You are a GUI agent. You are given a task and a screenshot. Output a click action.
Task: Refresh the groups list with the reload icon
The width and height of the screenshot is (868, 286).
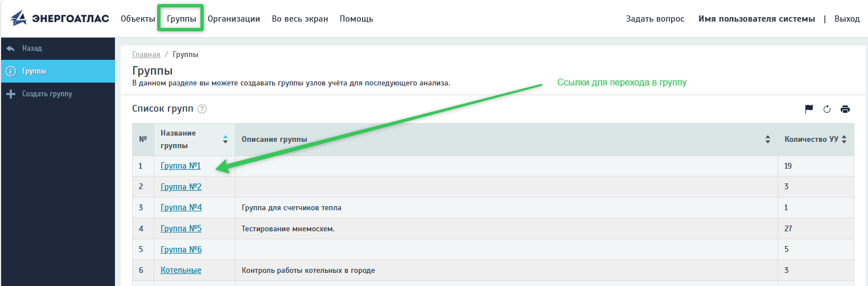tap(827, 109)
